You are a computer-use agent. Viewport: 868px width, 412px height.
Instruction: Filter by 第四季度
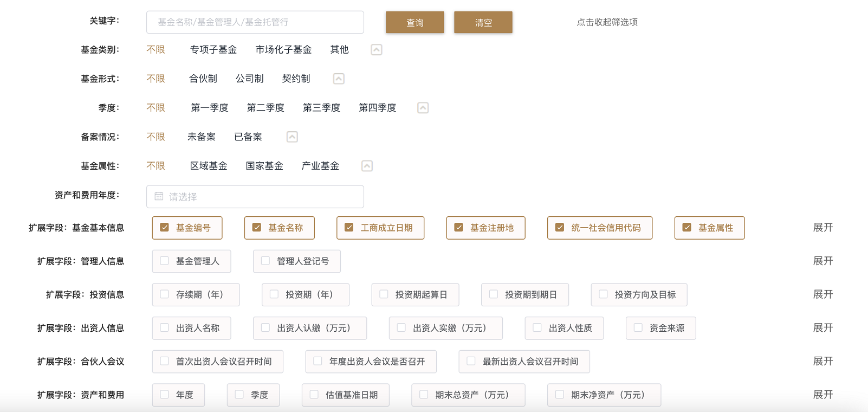tap(378, 108)
